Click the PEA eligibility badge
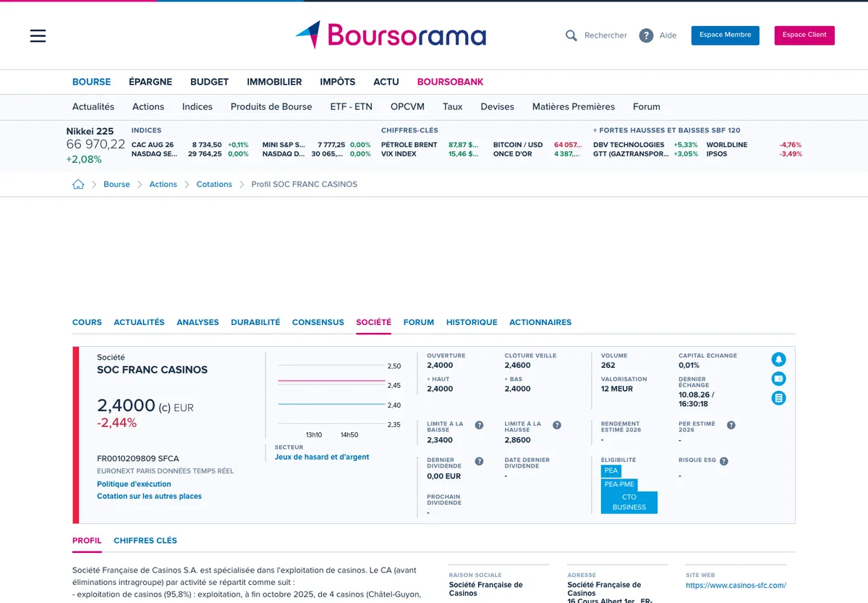The height and width of the screenshot is (603, 868). click(611, 471)
